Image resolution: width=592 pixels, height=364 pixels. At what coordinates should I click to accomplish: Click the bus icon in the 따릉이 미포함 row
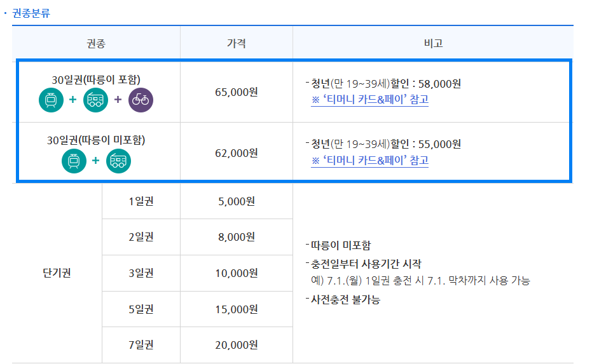coord(118,161)
